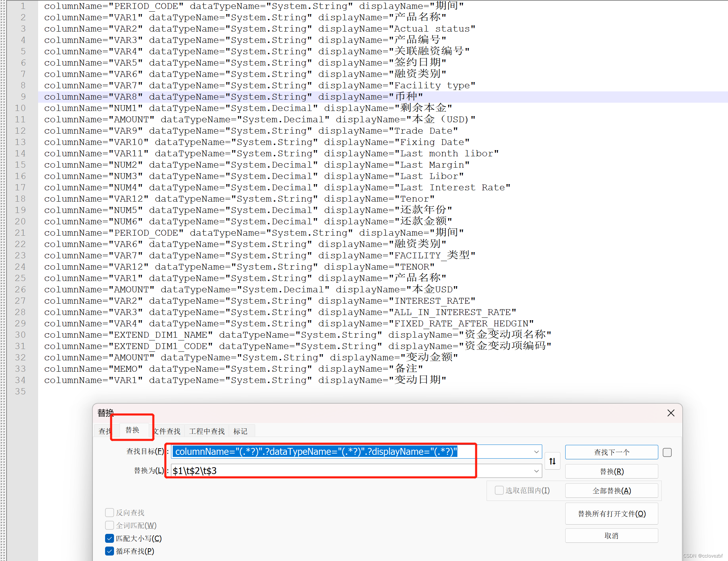Screen dimensions: 728x561
Task: Enable 选取范围内 checkbox
Action: [x=499, y=490]
